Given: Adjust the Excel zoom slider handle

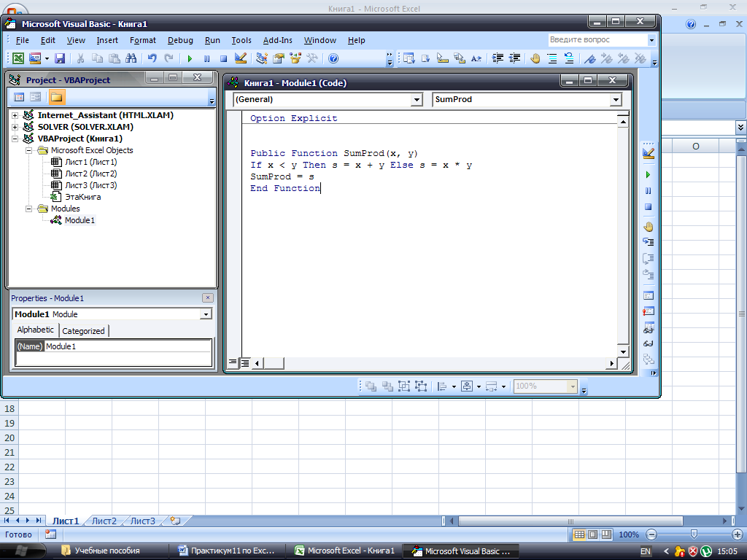Looking at the screenshot, I should click(694, 534).
